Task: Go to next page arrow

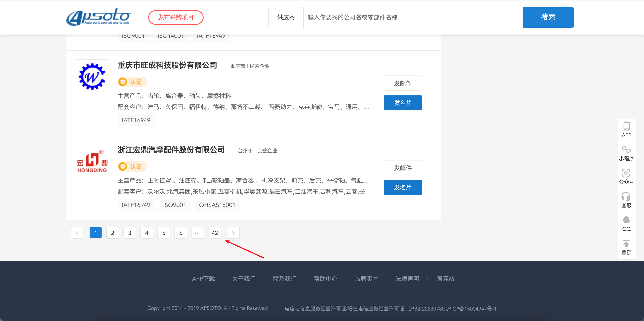Action: point(233,233)
